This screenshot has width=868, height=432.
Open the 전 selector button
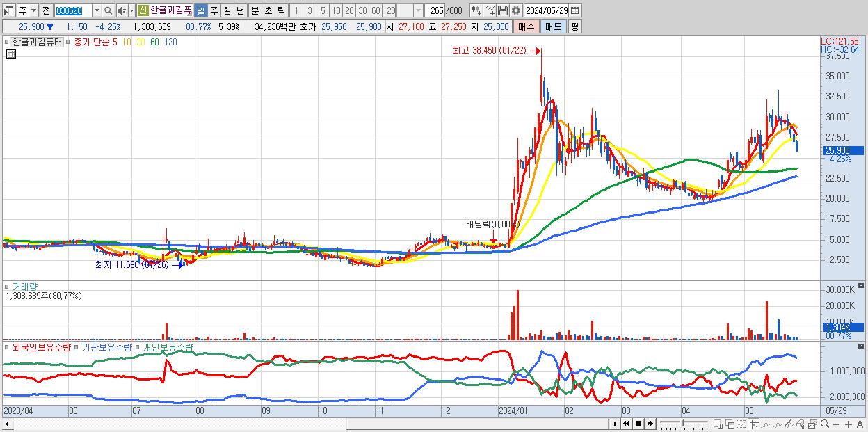[x=46, y=10]
